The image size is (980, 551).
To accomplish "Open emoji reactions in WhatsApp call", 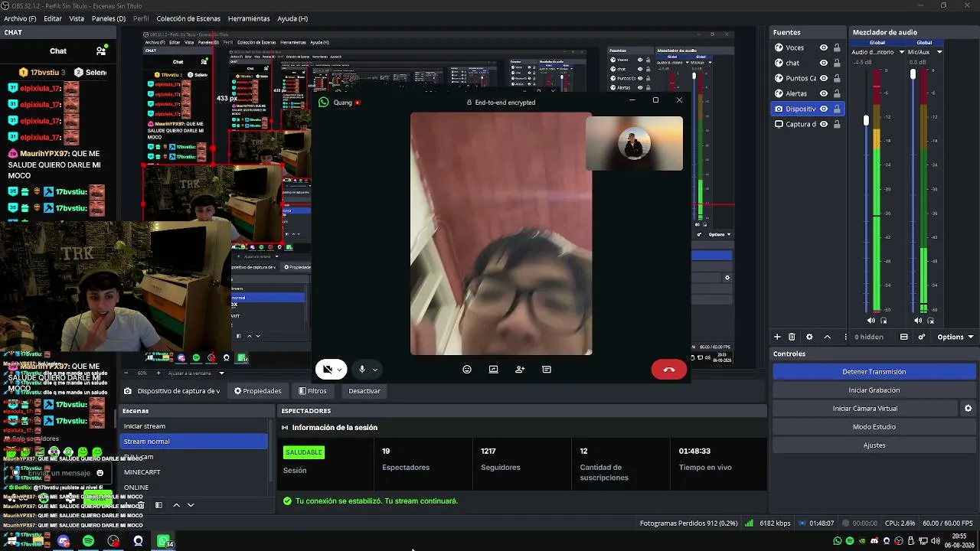I will pyautogui.click(x=467, y=370).
